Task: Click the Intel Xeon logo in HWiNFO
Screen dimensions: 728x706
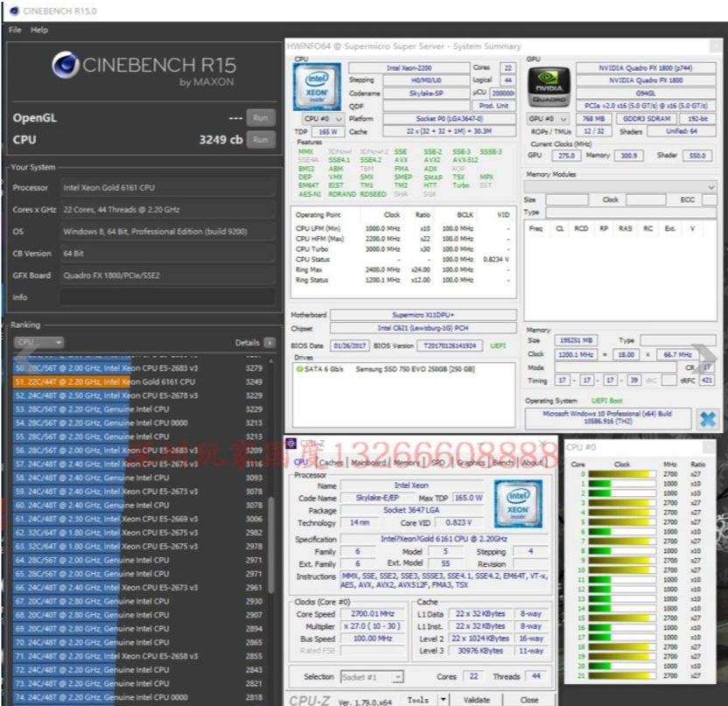Action: click(317, 87)
